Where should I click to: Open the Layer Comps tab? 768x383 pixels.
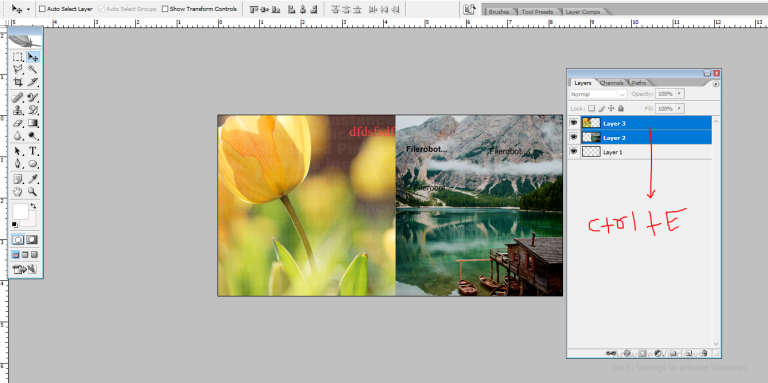pyautogui.click(x=583, y=12)
